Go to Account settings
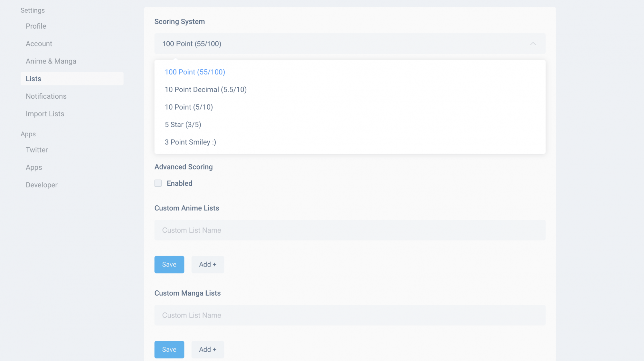 coord(39,44)
